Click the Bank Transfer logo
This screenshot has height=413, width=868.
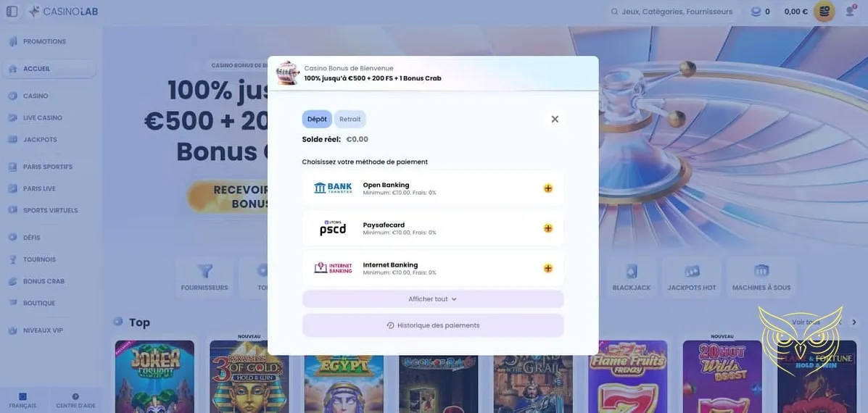click(333, 188)
